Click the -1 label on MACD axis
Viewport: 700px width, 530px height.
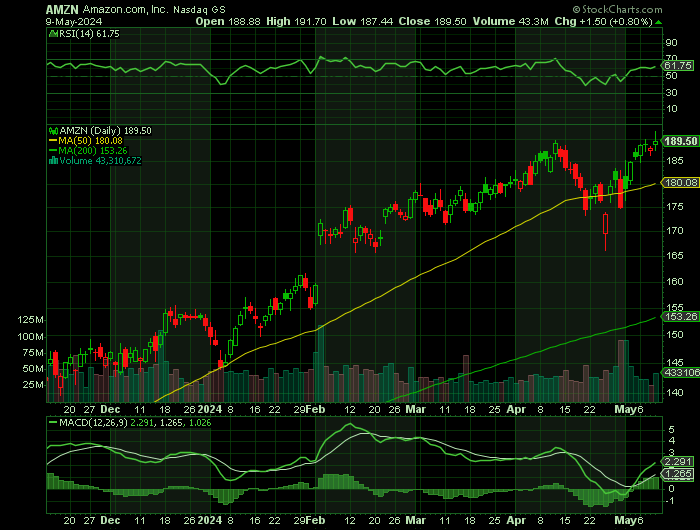tap(670, 501)
